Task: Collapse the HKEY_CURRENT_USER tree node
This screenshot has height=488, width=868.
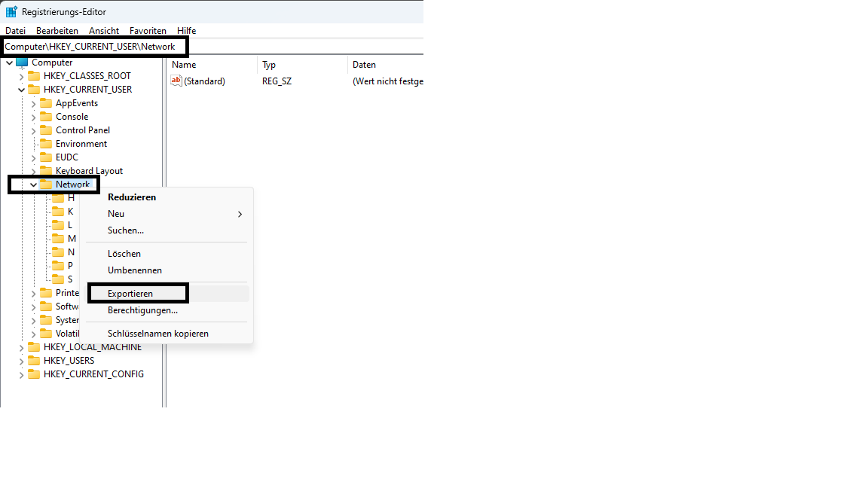Action: [21, 90]
